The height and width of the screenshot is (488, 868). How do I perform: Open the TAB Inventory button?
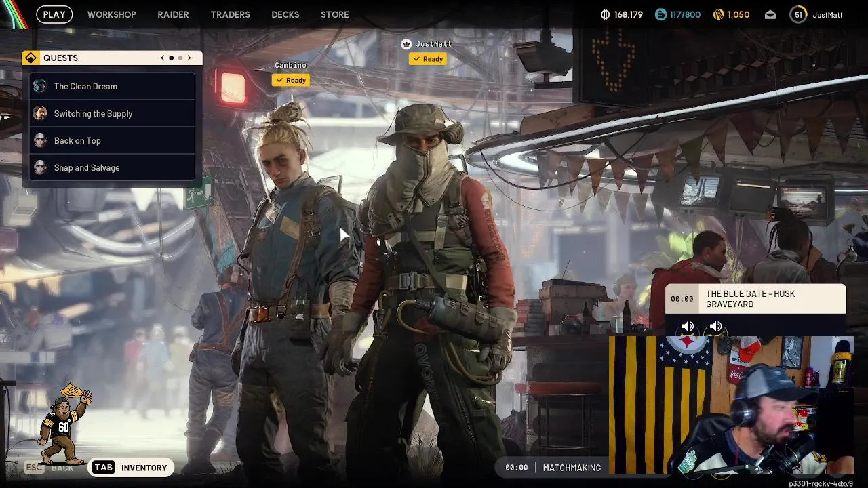(131, 468)
